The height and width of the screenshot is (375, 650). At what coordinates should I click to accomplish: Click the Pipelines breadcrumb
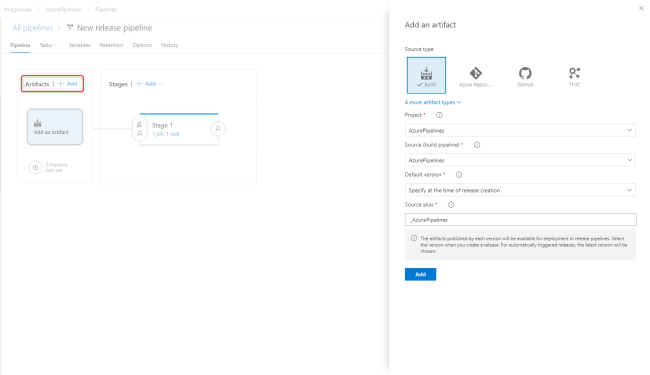[x=106, y=10]
